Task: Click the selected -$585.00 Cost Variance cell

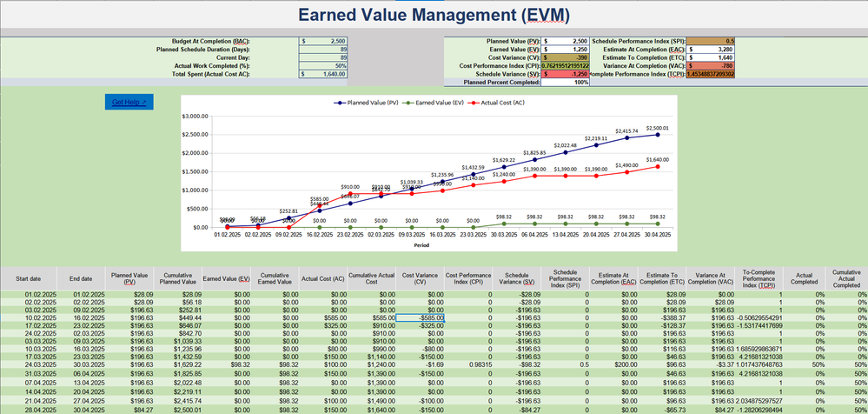Action: coord(420,318)
